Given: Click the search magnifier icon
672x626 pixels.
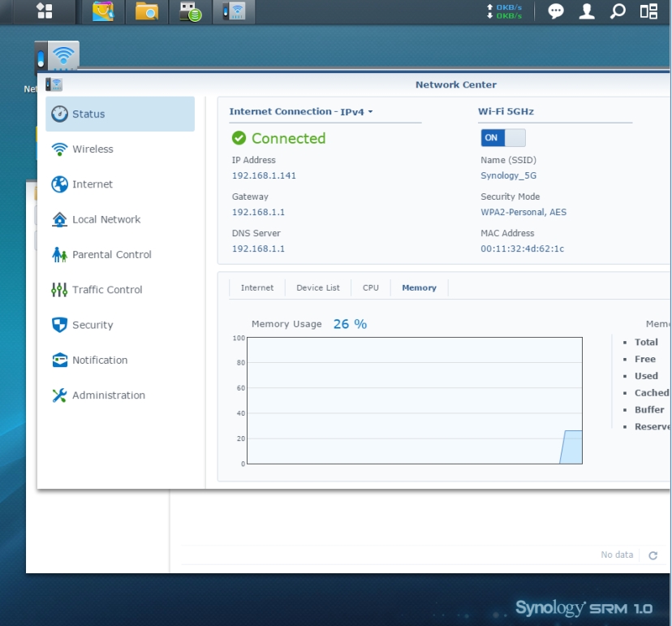Looking at the screenshot, I should [618, 11].
